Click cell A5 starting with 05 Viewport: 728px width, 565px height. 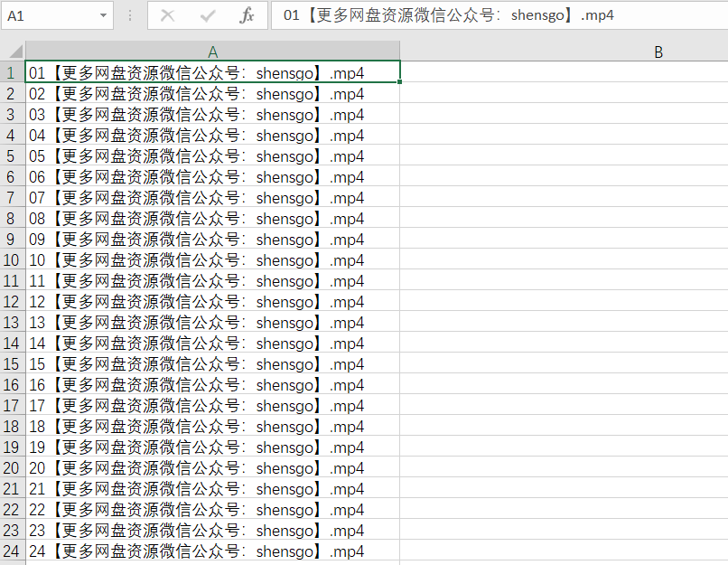212,156
